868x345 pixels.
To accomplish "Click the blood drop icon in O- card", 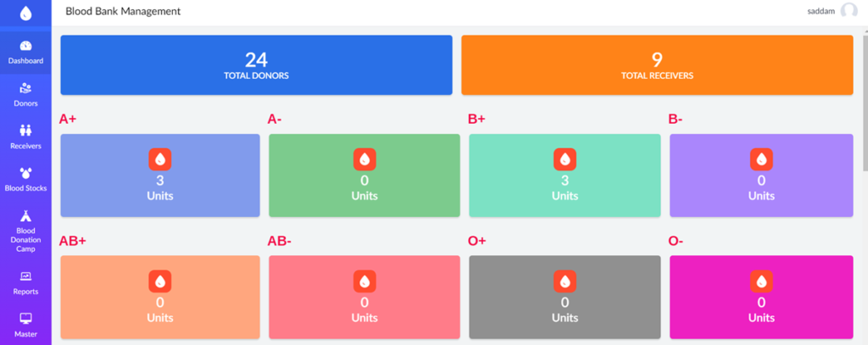I will [761, 281].
